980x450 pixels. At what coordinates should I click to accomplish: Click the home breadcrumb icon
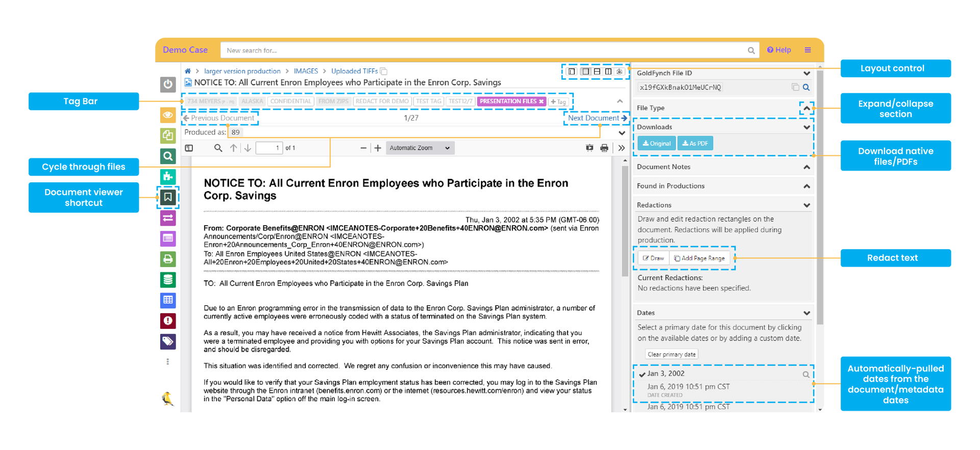(188, 71)
